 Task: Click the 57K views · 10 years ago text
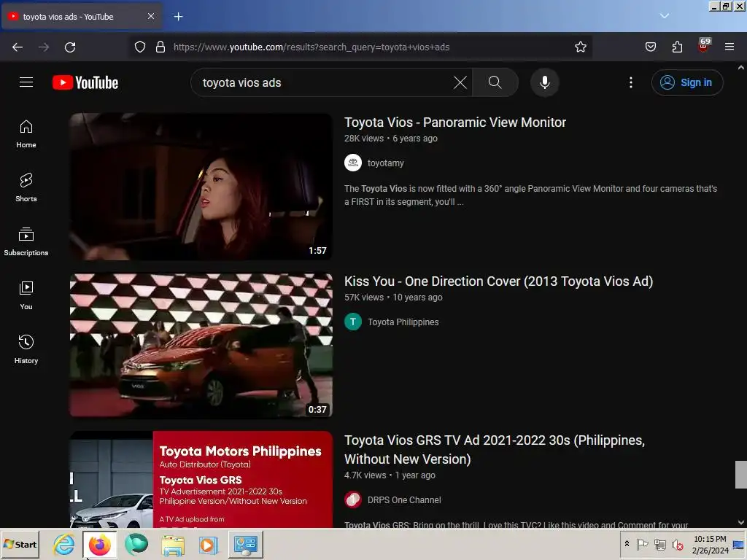pos(393,297)
